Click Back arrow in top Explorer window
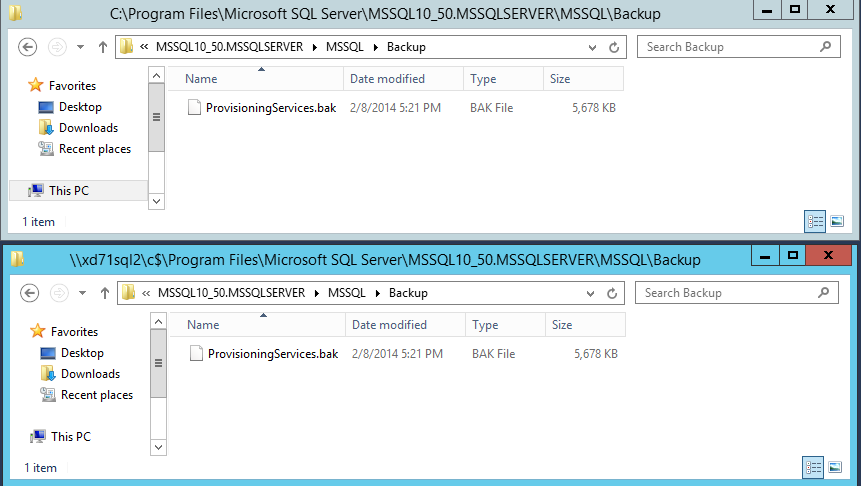 coord(28,47)
